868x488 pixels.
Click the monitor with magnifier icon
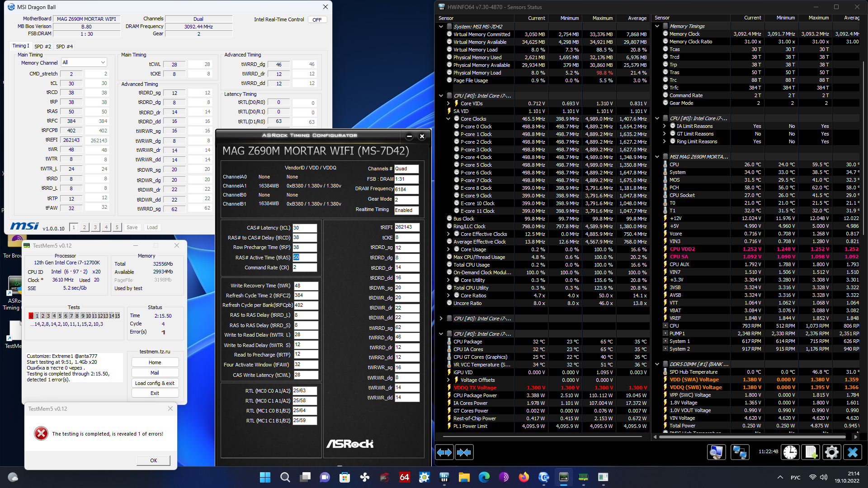[717, 452]
